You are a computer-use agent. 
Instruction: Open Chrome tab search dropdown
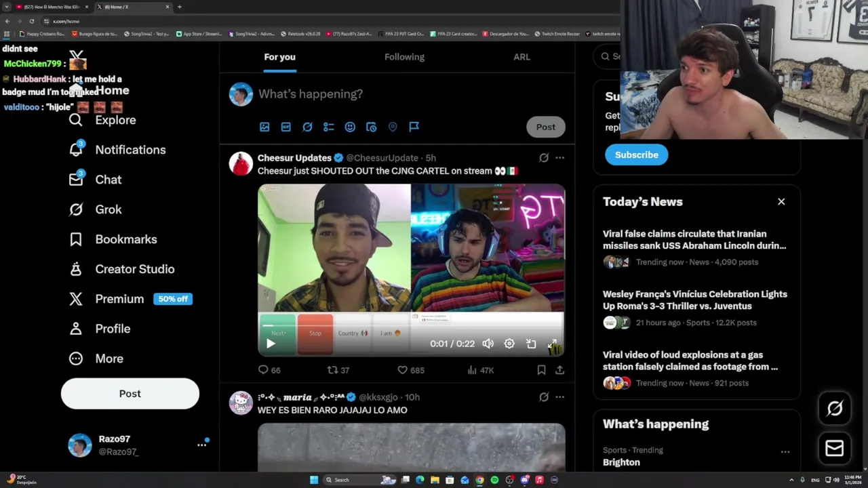pyautogui.click(x=7, y=7)
